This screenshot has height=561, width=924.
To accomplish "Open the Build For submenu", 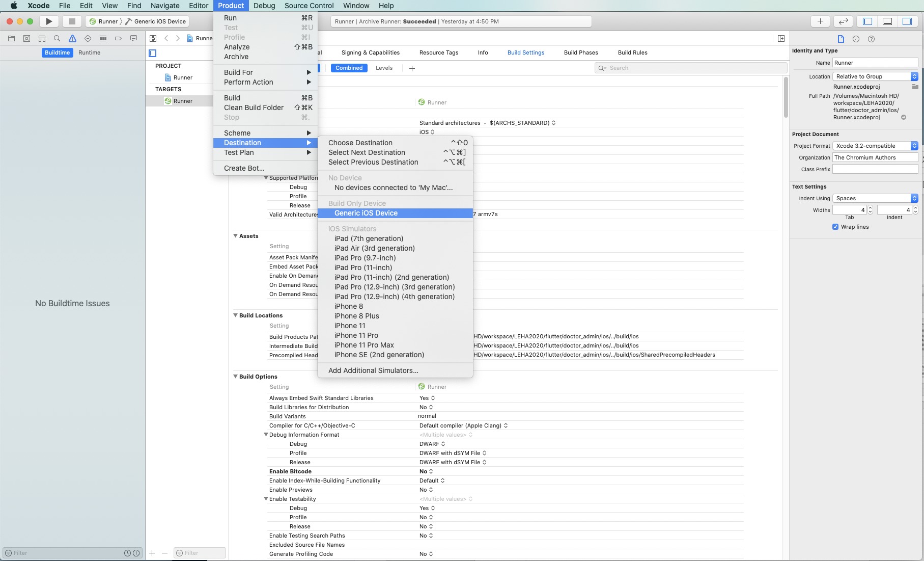I will [x=265, y=72].
